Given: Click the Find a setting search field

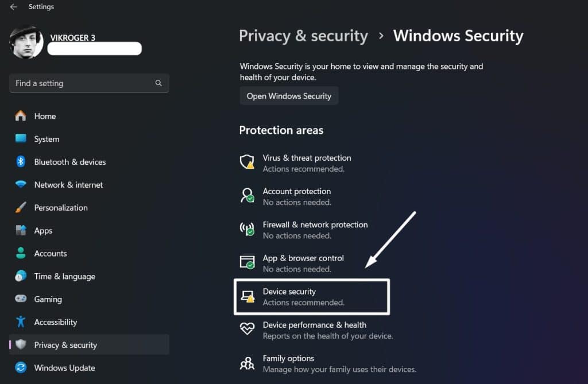Looking at the screenshot, I should [89, 83].
